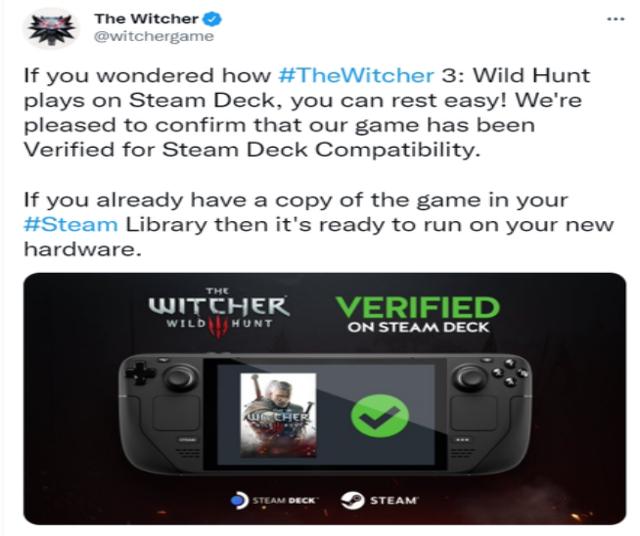The height and width of the screenshot is (536, 640).
Task: Open the three-dot more options menu
Action: [616, 19]
